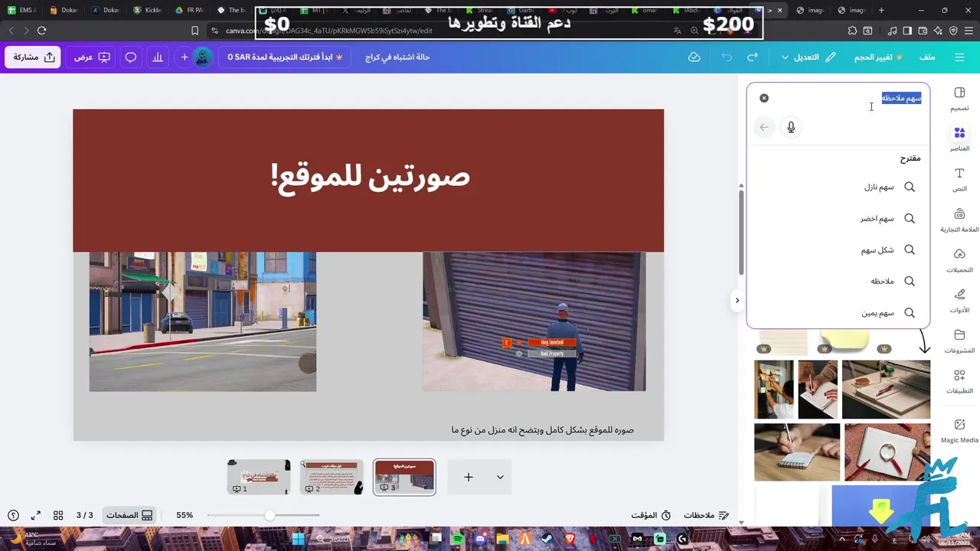Image resolution: width=980 pixels, height=551 pixels.
Task: Pick the yellow down arrow graphic result
Action: point(880,506)
